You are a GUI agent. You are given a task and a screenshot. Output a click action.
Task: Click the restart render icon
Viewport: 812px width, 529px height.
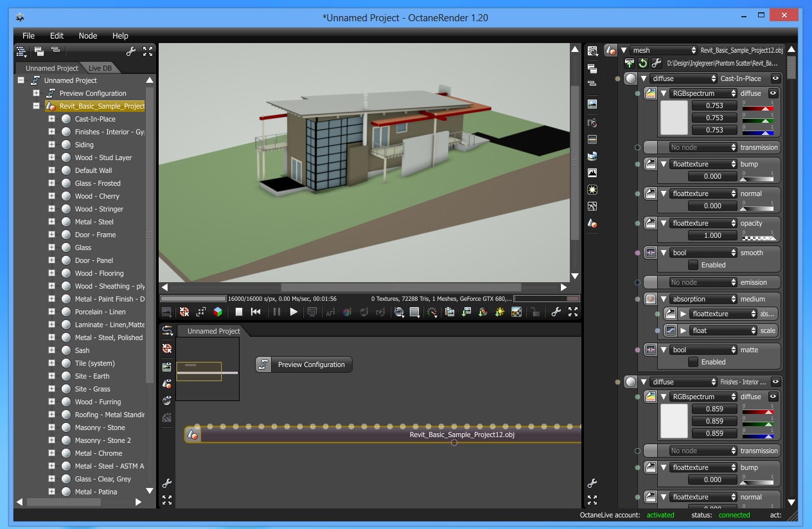pos(256,312)
